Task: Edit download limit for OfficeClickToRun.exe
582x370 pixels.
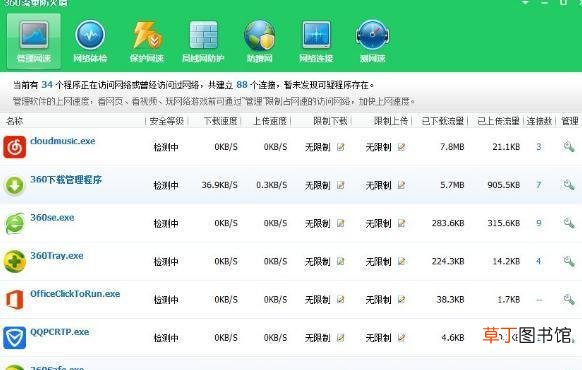Action: (340, 299)
